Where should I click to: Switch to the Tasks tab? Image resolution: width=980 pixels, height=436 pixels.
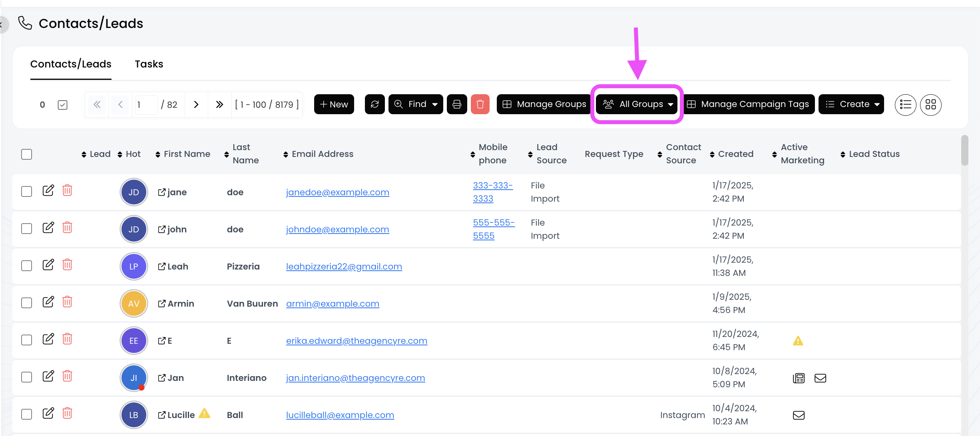[149, 64]
